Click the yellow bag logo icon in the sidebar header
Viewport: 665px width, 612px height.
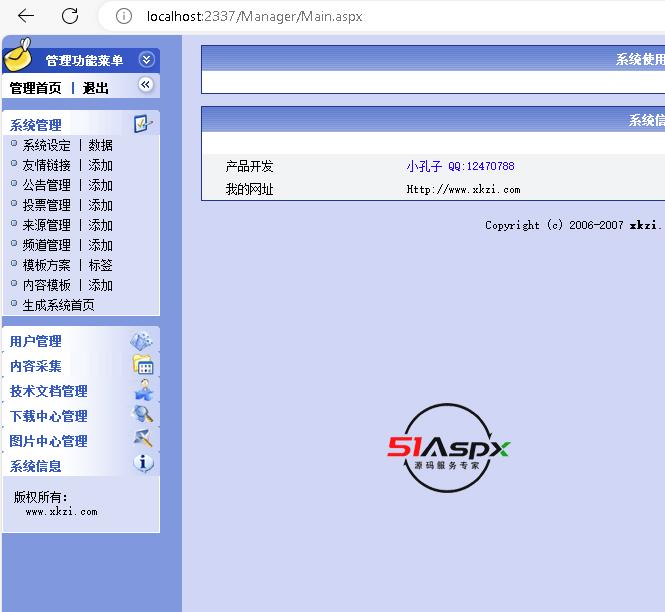coord(18,55)
